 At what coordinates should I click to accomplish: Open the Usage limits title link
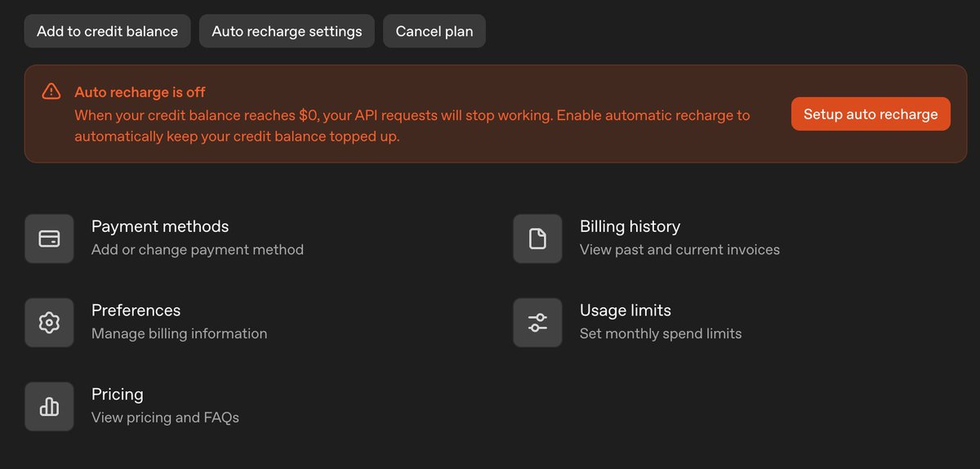click(x=626, y=310)
